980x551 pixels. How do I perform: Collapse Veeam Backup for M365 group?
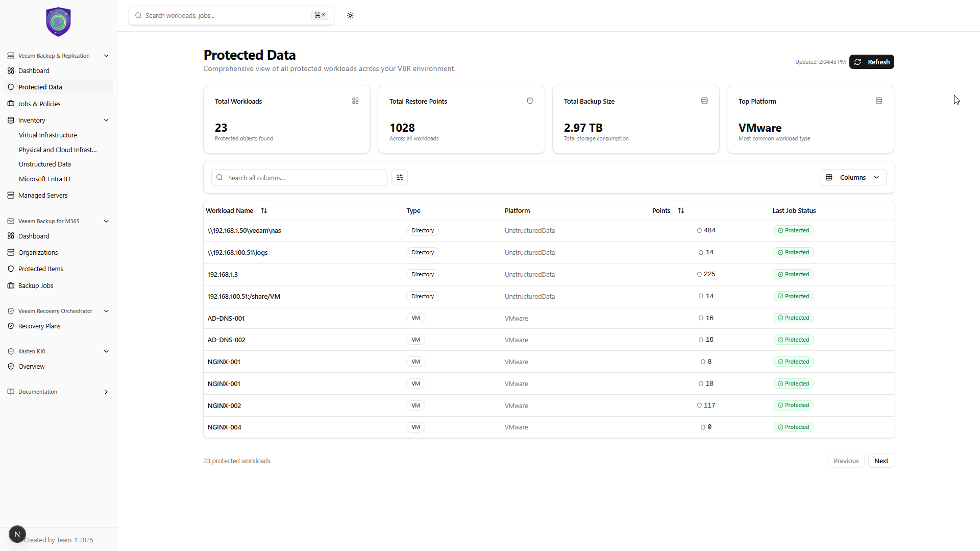pos(106,221)
